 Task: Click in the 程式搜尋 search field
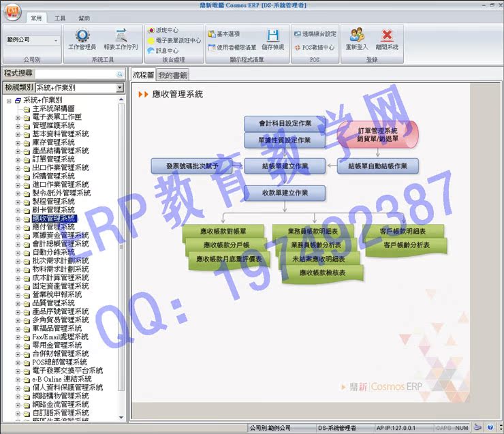[x=76, y=74]
